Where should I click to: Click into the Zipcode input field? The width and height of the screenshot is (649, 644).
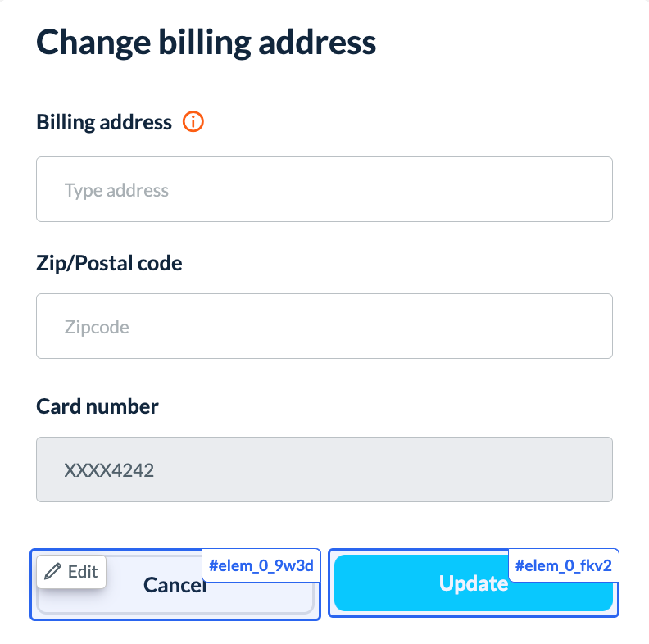[324, 326]
